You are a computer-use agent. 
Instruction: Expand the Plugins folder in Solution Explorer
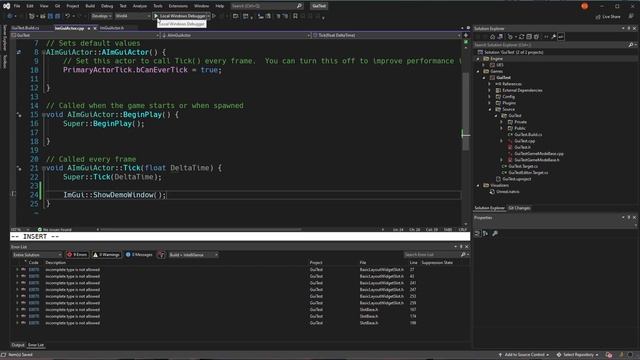(490, 103)
